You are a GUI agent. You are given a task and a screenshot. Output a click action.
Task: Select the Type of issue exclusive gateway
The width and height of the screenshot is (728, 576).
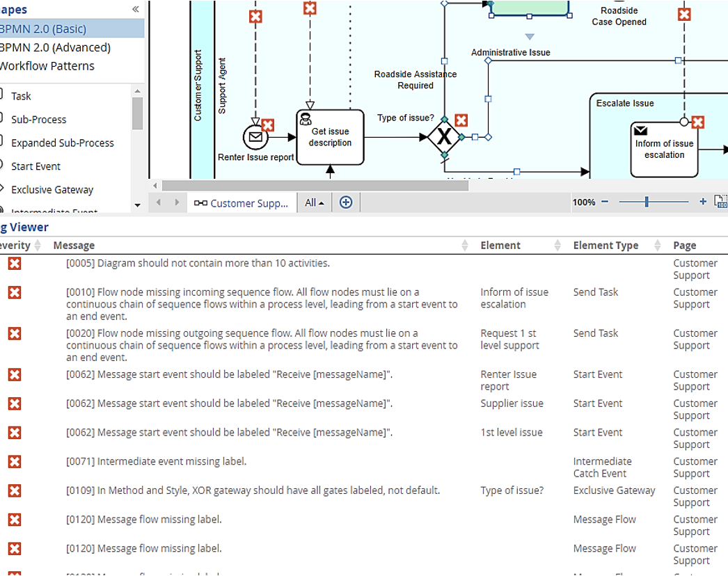tap(443, 137)
